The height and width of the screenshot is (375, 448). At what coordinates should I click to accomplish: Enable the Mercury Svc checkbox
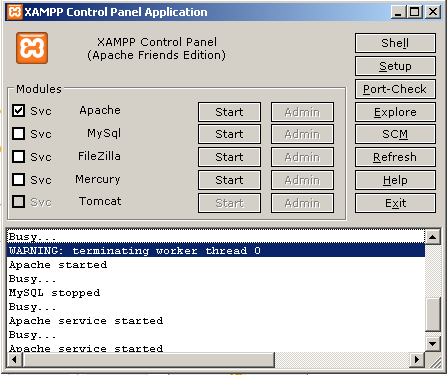click(x=18, y=179)
